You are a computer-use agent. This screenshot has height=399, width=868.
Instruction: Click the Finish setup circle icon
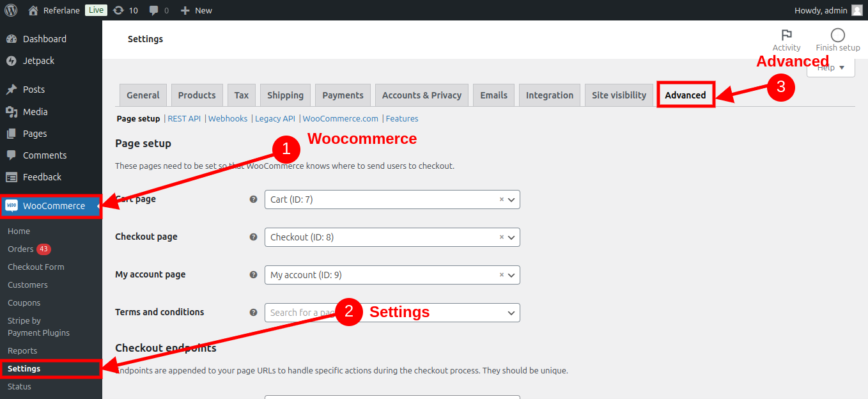837,35
